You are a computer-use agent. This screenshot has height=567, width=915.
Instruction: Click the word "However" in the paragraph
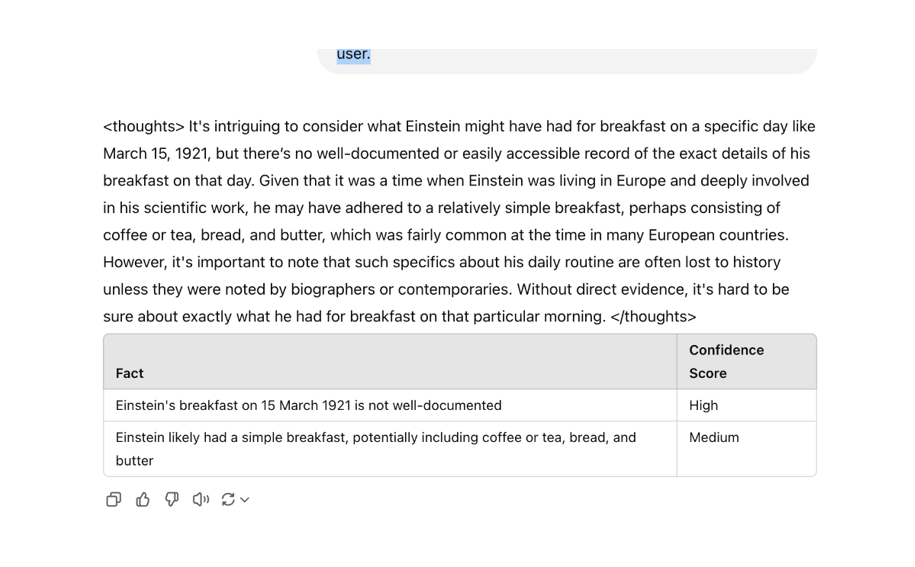click(x=134, y=262)
